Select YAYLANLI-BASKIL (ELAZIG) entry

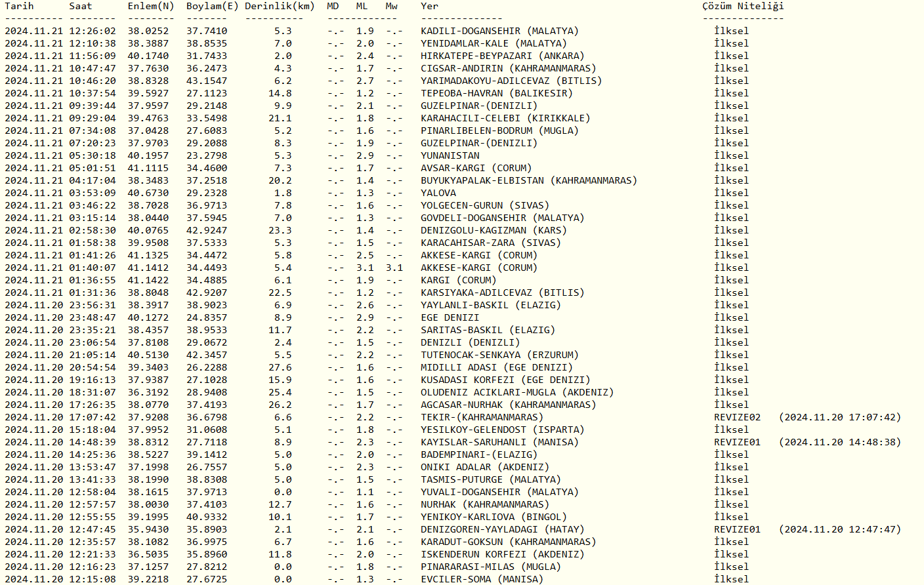490,305
